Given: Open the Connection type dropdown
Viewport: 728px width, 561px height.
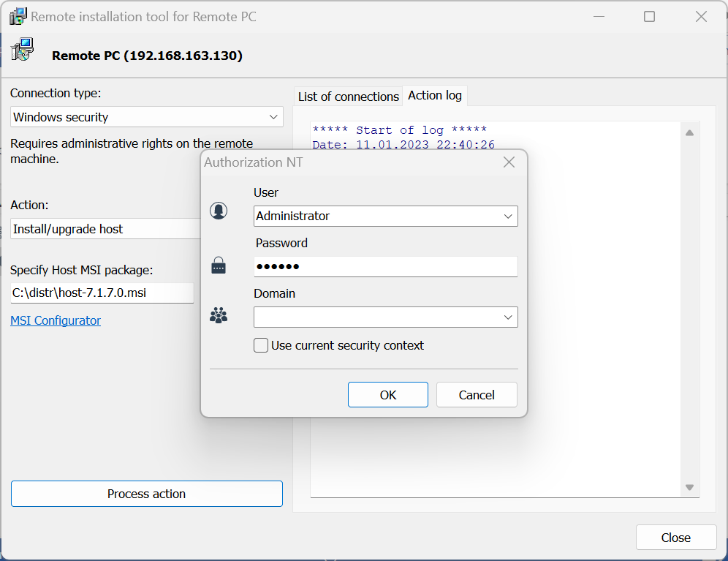Looking at the screenshot, I should point(146,117).
